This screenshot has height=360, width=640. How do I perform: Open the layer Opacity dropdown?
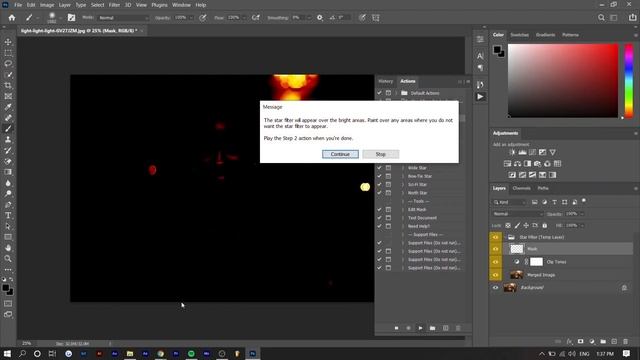582,214
